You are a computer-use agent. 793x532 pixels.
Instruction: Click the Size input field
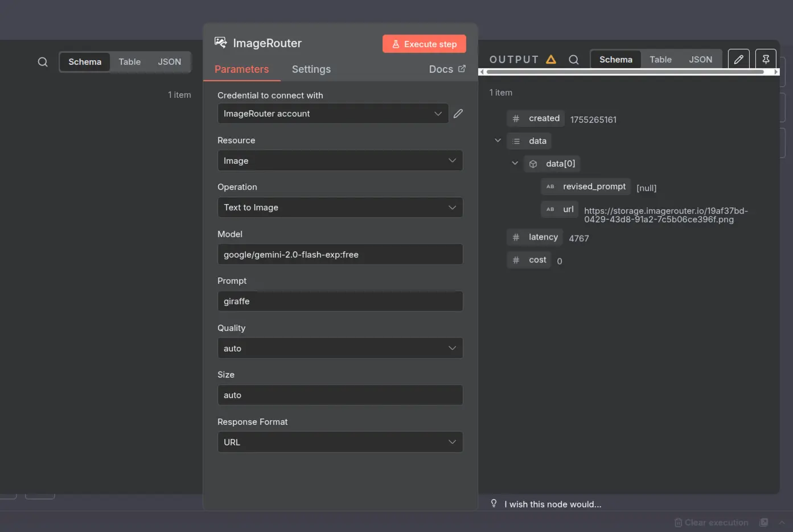(340, 395)
